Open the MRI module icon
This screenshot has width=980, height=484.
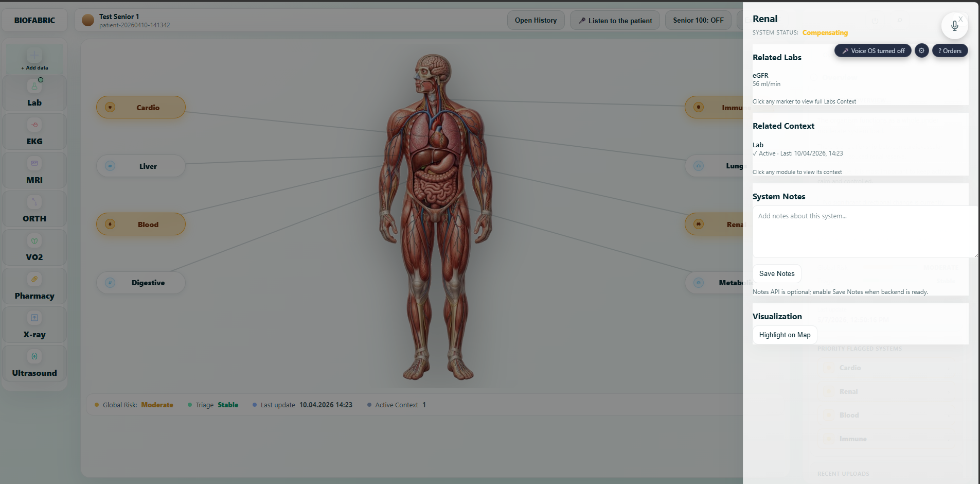(x=34, y=163)
